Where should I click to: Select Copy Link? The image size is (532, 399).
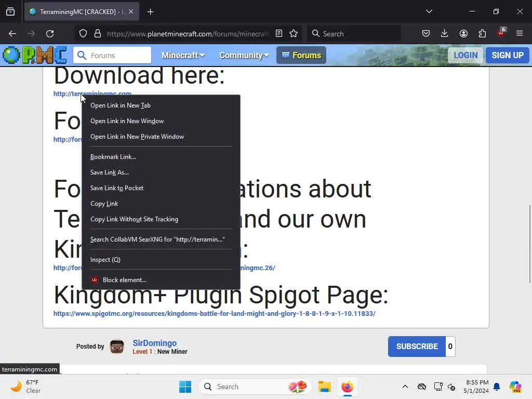tap(161, 204)
